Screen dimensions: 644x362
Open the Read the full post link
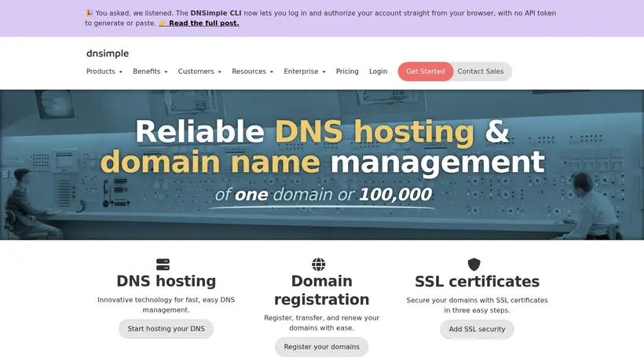199,24
